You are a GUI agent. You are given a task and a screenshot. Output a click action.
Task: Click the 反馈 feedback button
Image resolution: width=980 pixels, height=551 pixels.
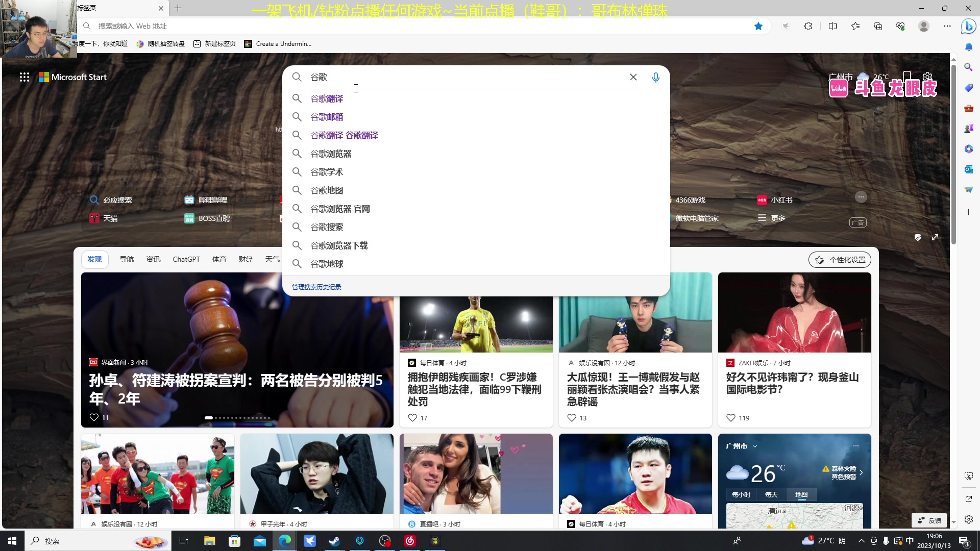point(929,520)
